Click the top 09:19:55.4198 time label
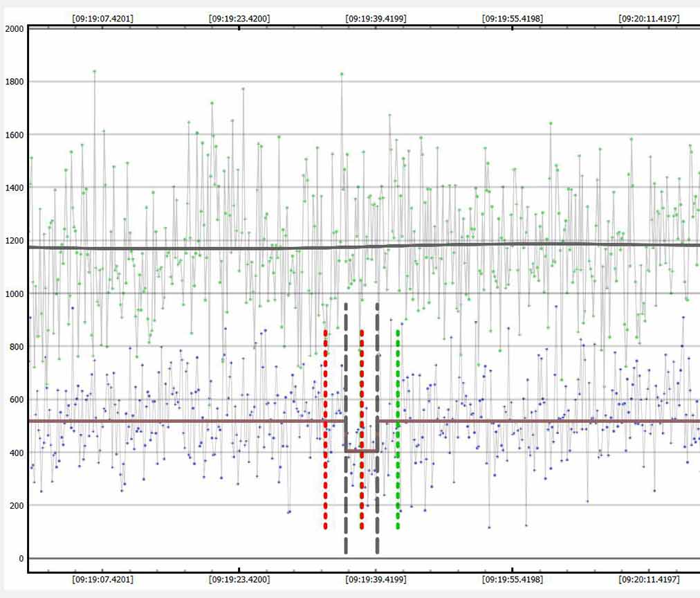 [512, 19]
